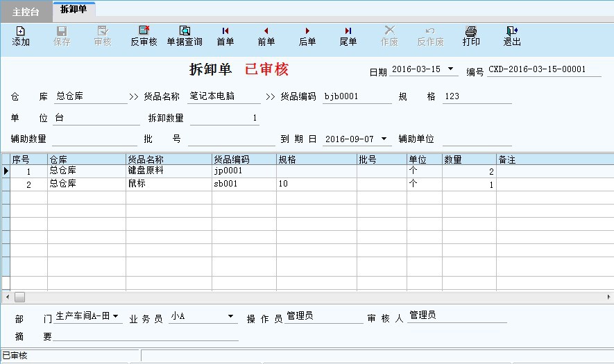Select the 键盘原料 cell in row 1
Screen dimensions: 614x364
coord(169,171)
